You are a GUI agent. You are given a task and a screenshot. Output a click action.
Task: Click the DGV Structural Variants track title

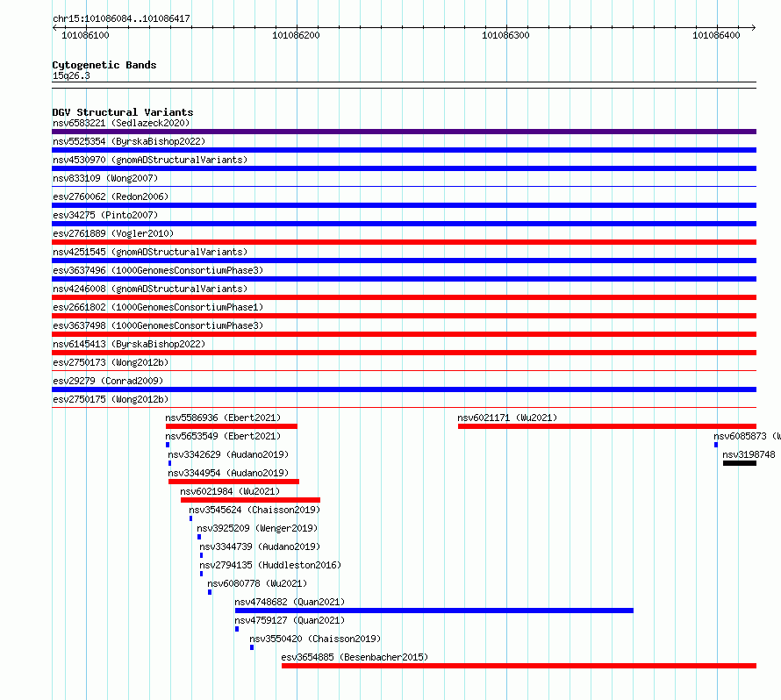pos(123,112)
